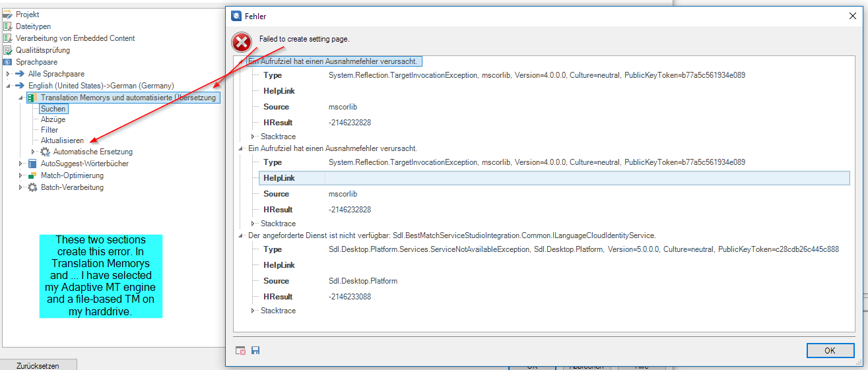Click the arrow icon beside Alle Sprachpaare

click(20, 74)
